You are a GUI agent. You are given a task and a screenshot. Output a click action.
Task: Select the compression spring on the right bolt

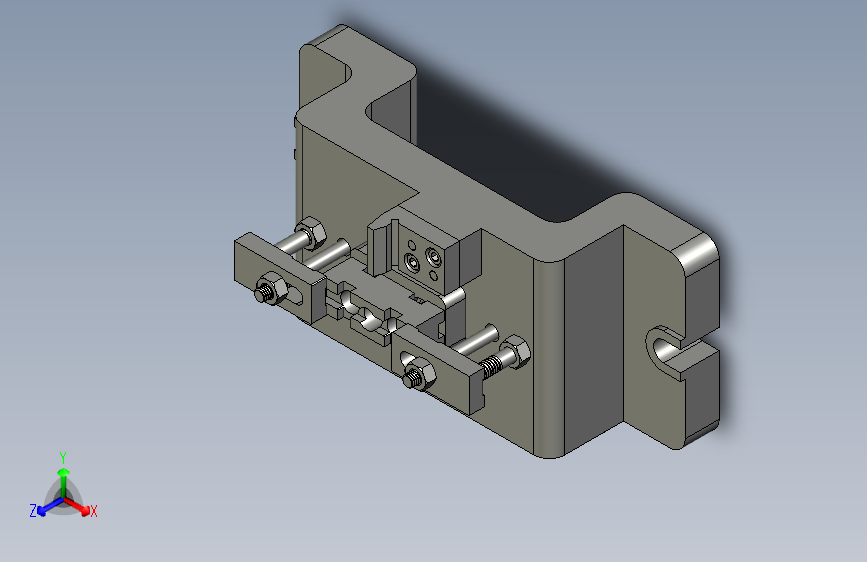(x=491, y=366)
